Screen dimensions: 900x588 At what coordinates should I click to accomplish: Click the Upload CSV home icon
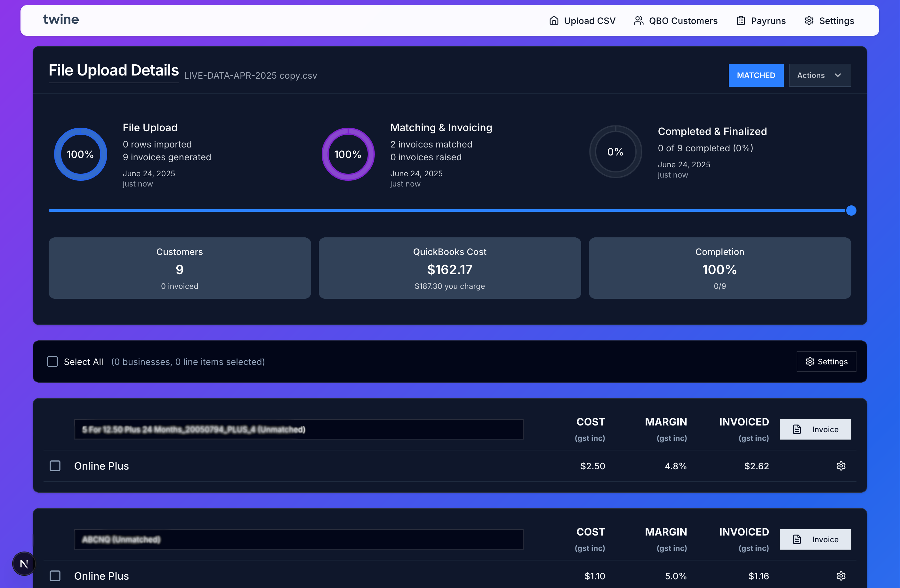click(x=554, y=20)
